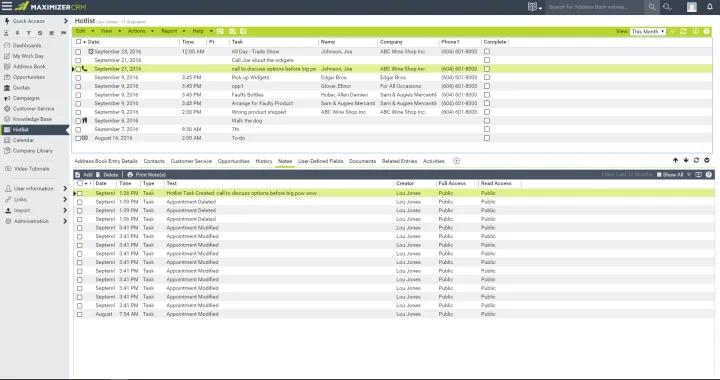Switch to the Notes tab
The width and height of the screenshot is (720, 380).
pos(285,161)
